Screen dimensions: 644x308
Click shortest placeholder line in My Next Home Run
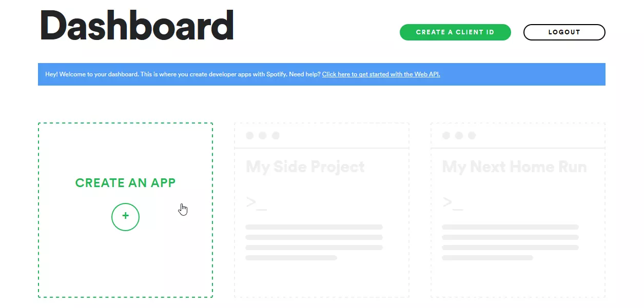(x=487, y=258)
